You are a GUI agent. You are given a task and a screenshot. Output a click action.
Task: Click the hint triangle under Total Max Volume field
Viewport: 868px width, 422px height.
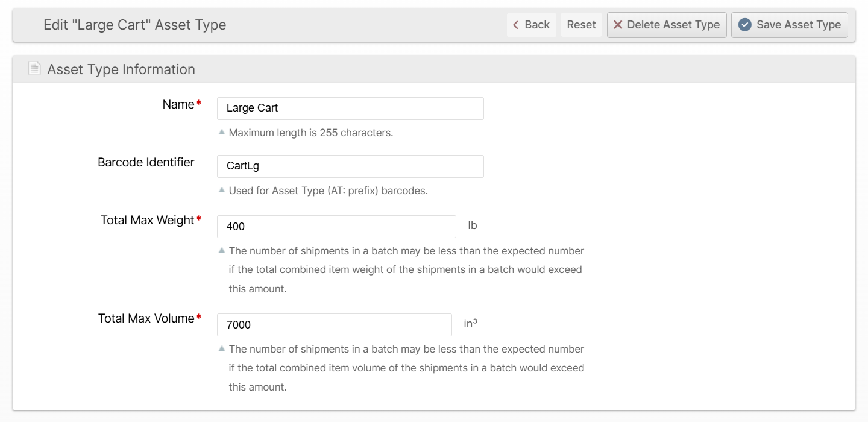coord(222,348)
